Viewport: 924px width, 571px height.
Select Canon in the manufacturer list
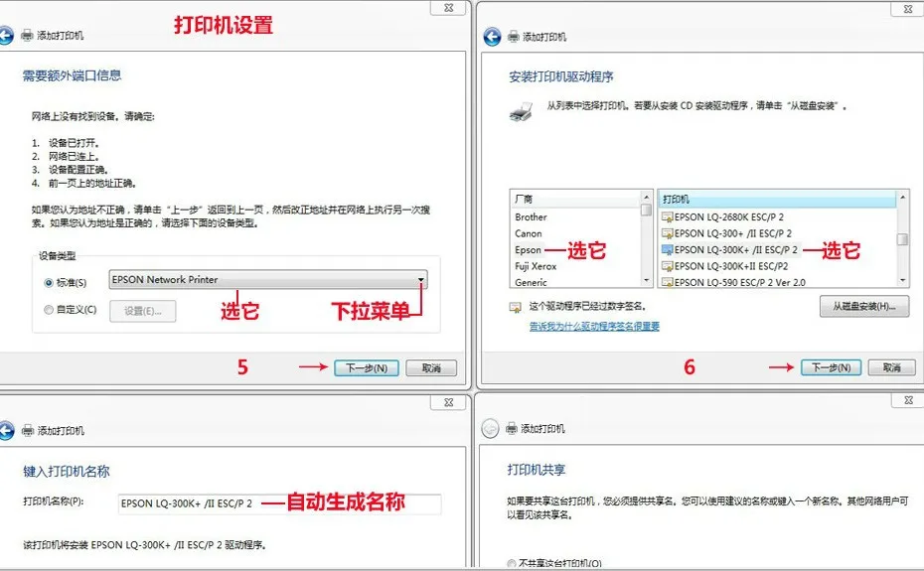coord(528,234)
